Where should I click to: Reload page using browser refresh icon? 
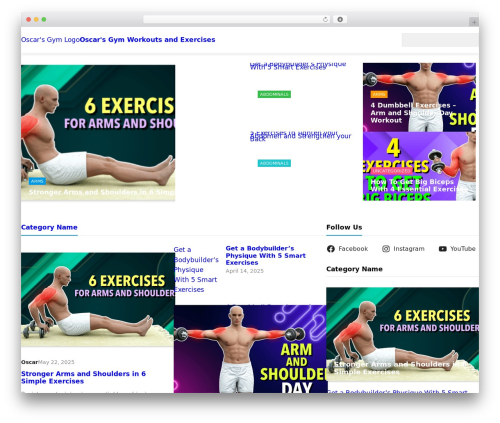tap(325, 20)
